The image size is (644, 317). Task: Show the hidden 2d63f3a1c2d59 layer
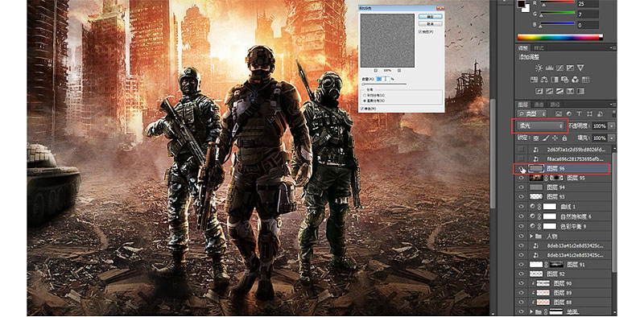coord(521,150)
